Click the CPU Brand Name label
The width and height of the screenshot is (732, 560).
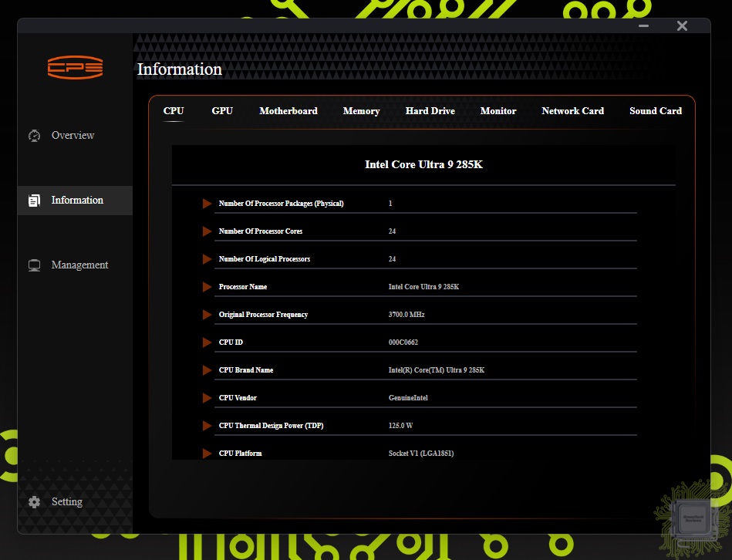pos(246,370)
